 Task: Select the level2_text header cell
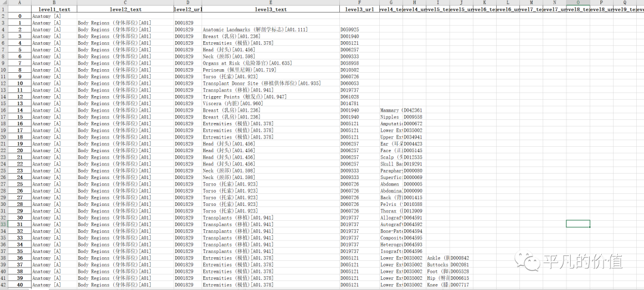(x=125, y=10)
